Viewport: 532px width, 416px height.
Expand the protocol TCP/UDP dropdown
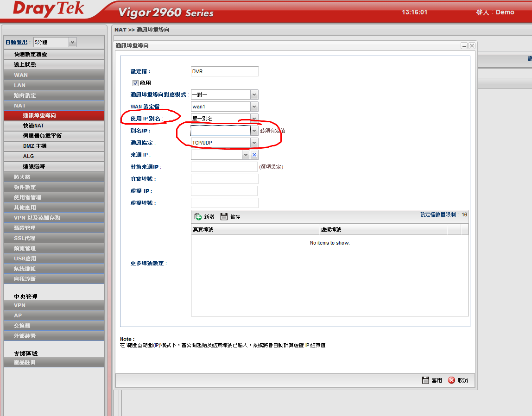click(254, 143)
